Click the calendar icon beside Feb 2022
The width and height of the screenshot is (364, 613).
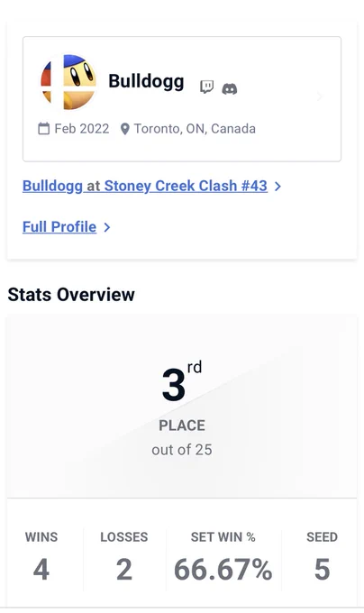(x=44, y=129)
